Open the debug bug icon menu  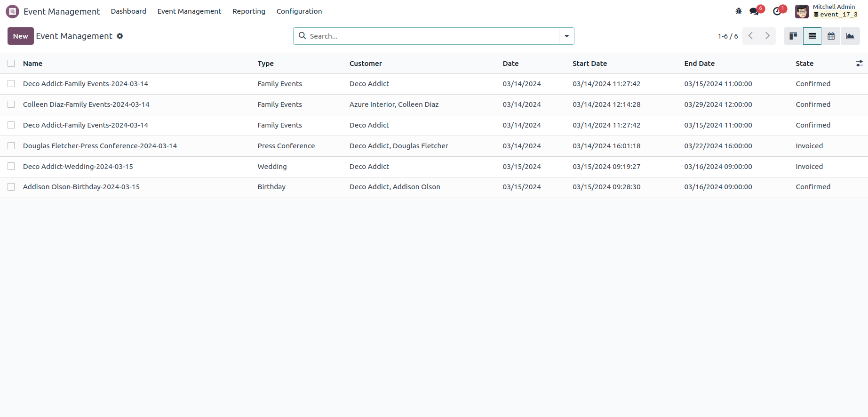tap(739, 11)
